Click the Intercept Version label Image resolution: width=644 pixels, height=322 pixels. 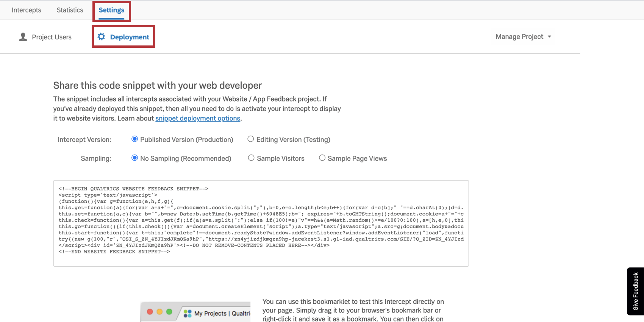pyautogui.click(x=84, y=139)
